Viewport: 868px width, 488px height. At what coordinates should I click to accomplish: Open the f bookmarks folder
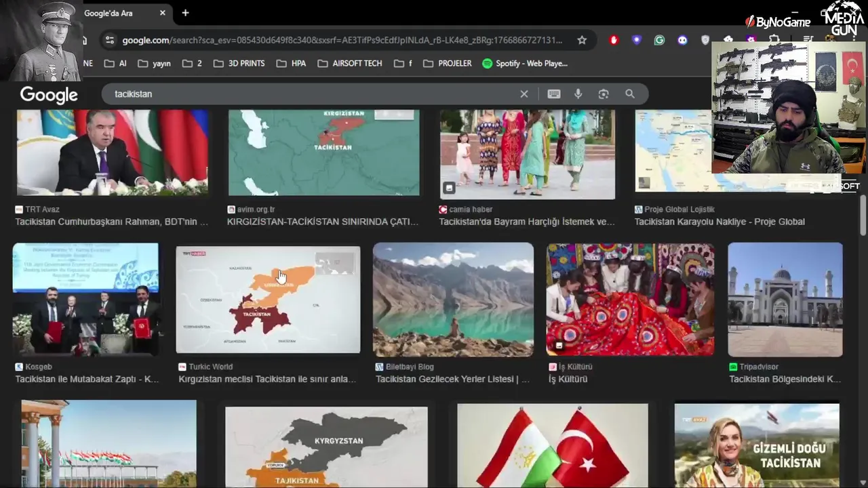[403, 63]
